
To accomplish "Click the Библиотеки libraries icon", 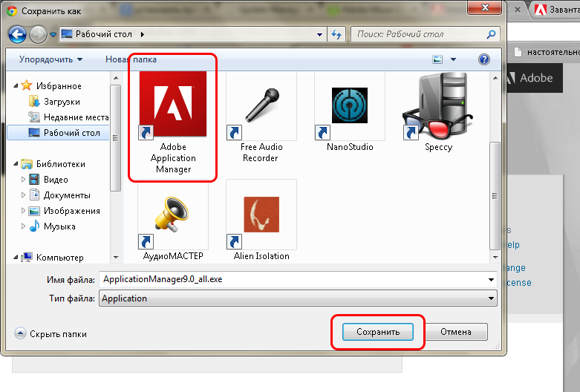I will (x=26, y=164).
